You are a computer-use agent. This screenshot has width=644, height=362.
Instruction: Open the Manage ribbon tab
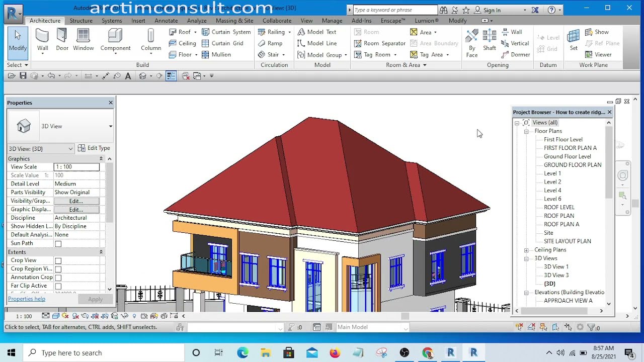pos(332,21)
